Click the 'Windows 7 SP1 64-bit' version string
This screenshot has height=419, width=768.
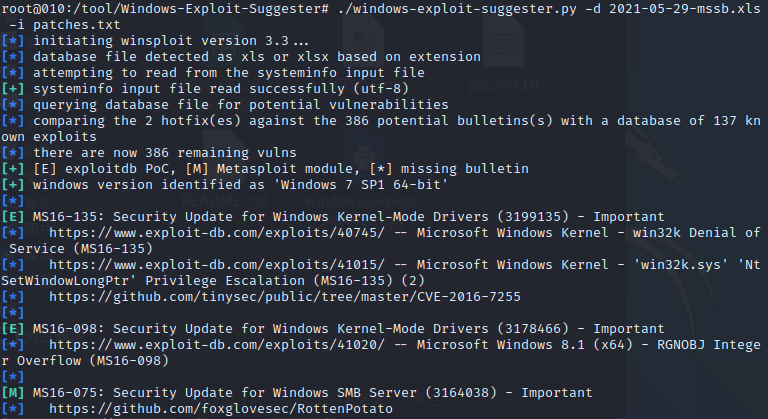click(x=364, y=185)
